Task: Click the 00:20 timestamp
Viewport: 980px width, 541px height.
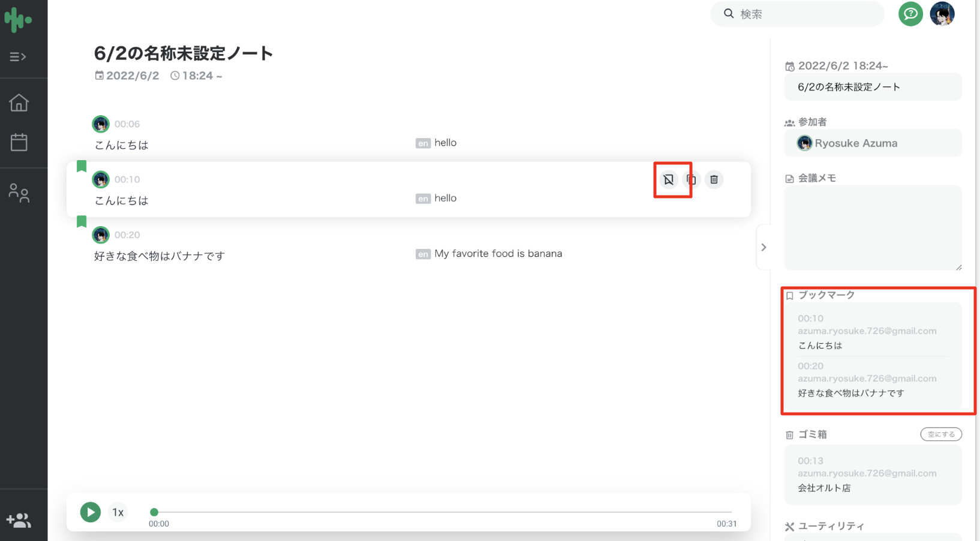Action: [x=127, y=235]
